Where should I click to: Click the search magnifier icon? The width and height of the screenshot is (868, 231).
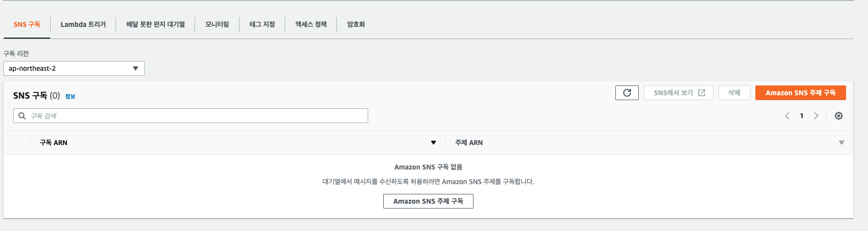tap(22, 116)
